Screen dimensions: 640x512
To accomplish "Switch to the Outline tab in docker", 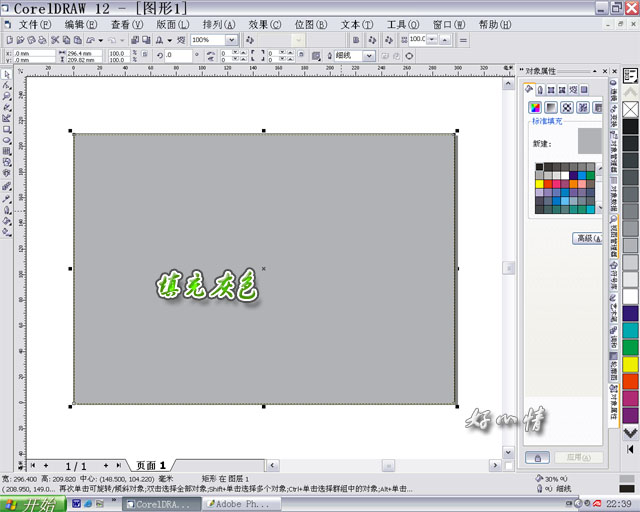I will point(540,89).
